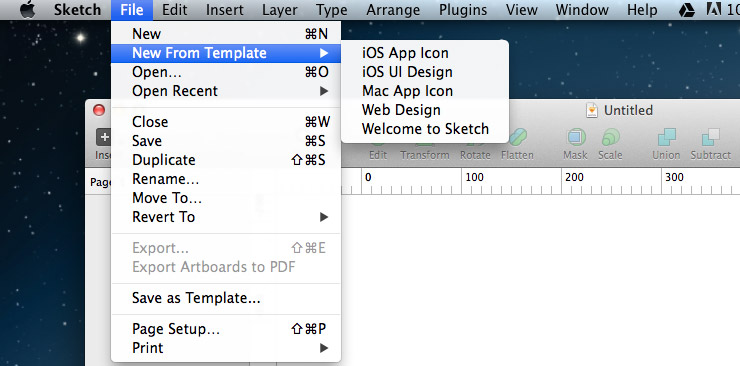
Task: Choose Duplicate from the File menu
Action: (x=226, y=160)
